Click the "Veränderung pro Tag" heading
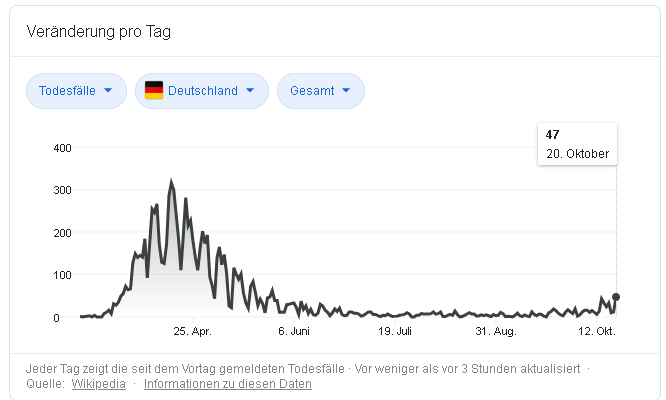Screen dimensions: 666x400 pos(98,32)
